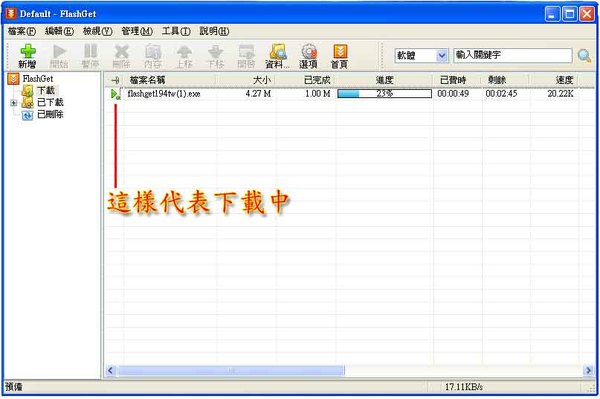Screen dimensions: 600x399
Task: Click the magnifier search icon
Action: click(584, 56)
